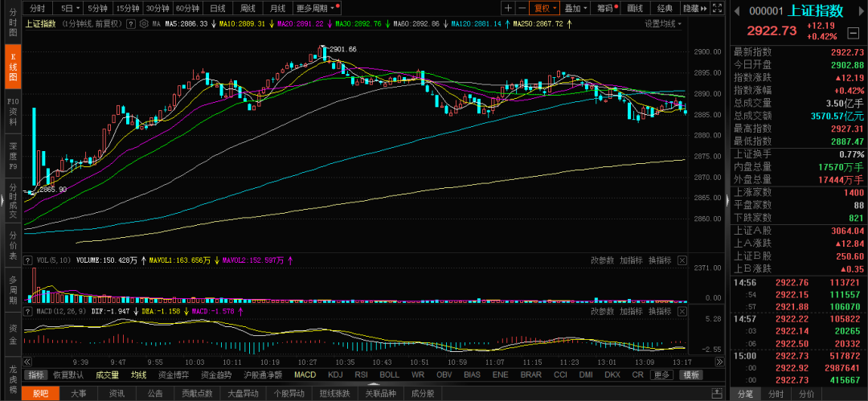Open 设置均线 dropdown
This screenshot has height=401, width=868.
pos(663,24)
